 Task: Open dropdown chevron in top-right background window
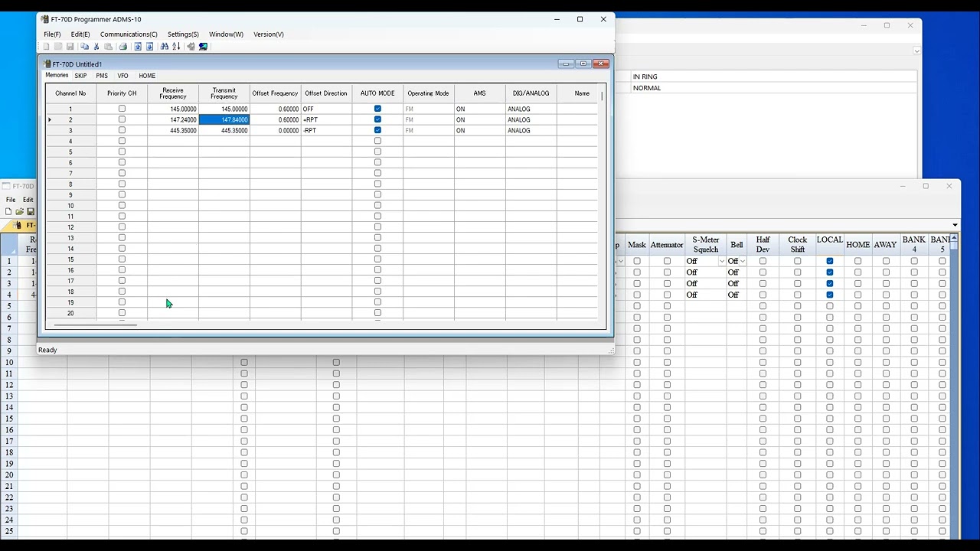coord(916,51)
